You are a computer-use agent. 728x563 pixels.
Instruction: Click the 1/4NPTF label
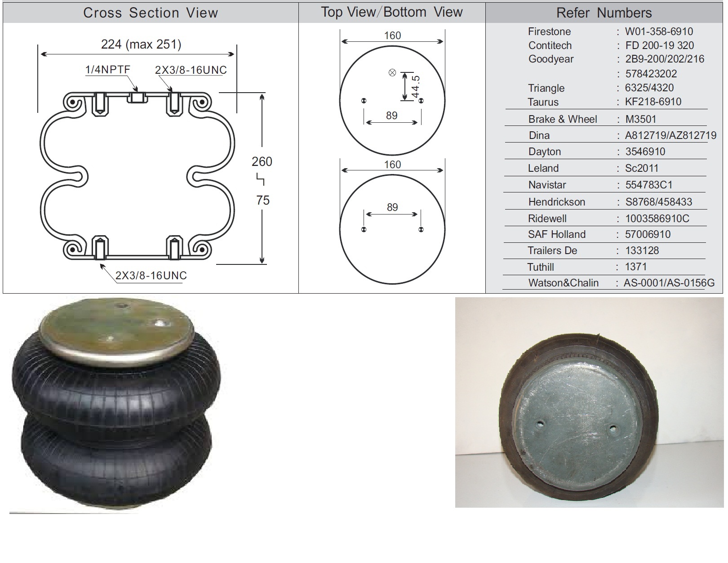point(108,70)
